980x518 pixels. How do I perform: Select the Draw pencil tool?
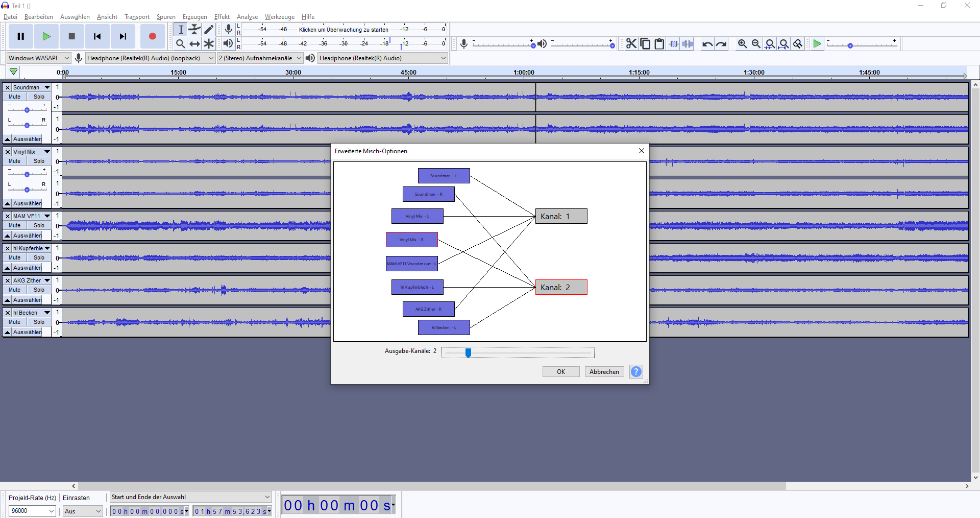click(209, 30)
